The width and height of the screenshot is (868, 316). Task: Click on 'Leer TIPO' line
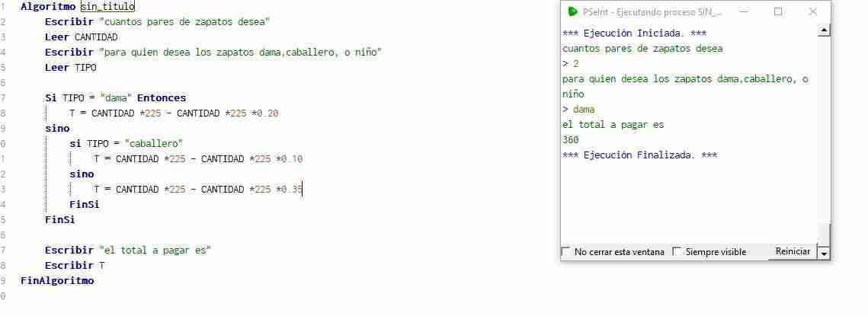(x=71, y=68)
